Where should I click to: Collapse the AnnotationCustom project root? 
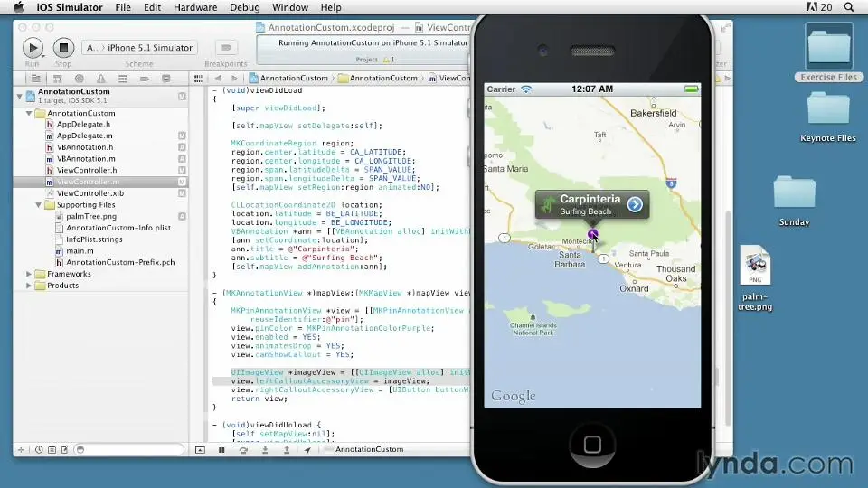click(x=20, y=97)
